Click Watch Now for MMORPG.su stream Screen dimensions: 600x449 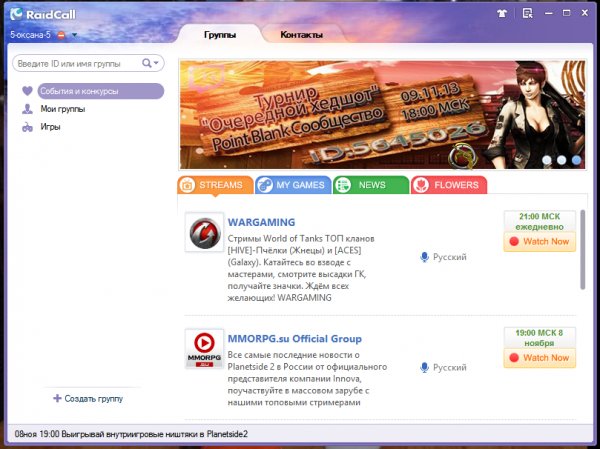point(540,358)
